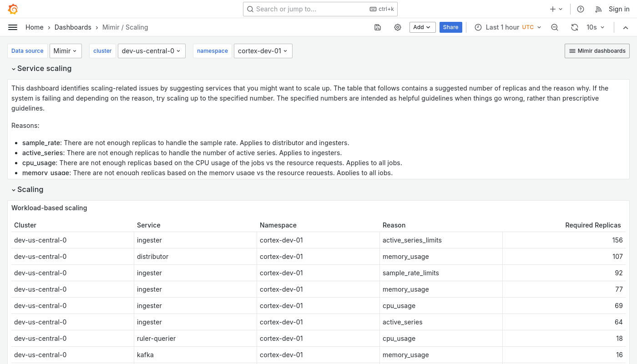637x364 pixels.
Task: Click the Grafana logo
Action: tap(13, 9)
